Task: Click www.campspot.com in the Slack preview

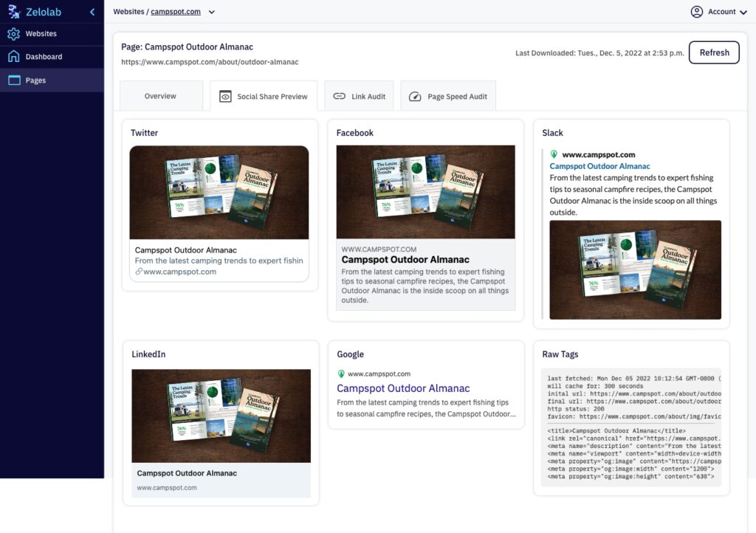Action: pyautogui.click(x=598, y=155)
